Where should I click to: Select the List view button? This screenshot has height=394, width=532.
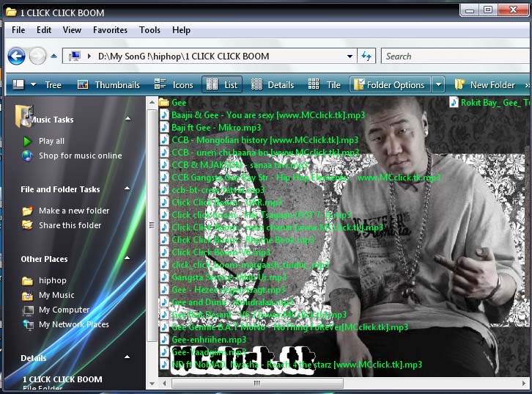tap(222, 84)
